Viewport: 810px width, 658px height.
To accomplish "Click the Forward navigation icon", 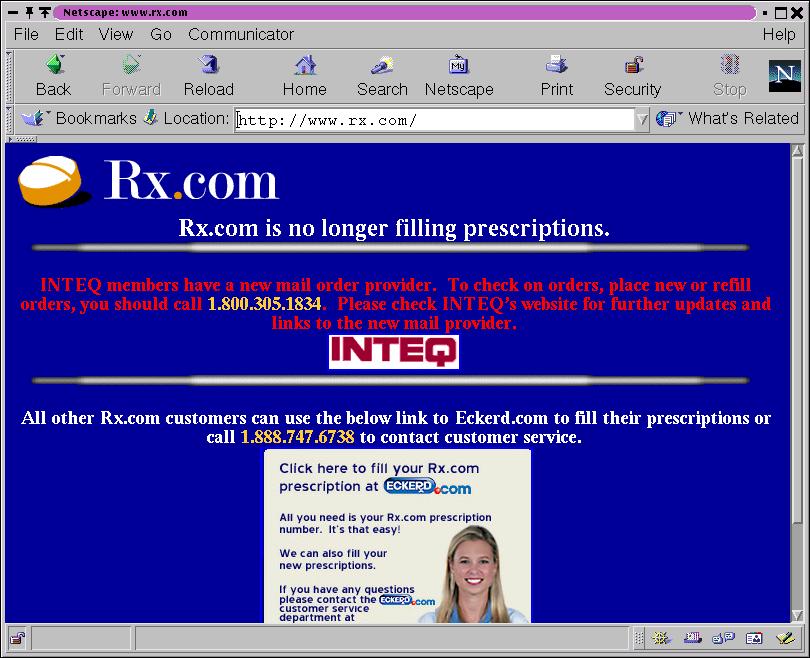I will 131,66.
